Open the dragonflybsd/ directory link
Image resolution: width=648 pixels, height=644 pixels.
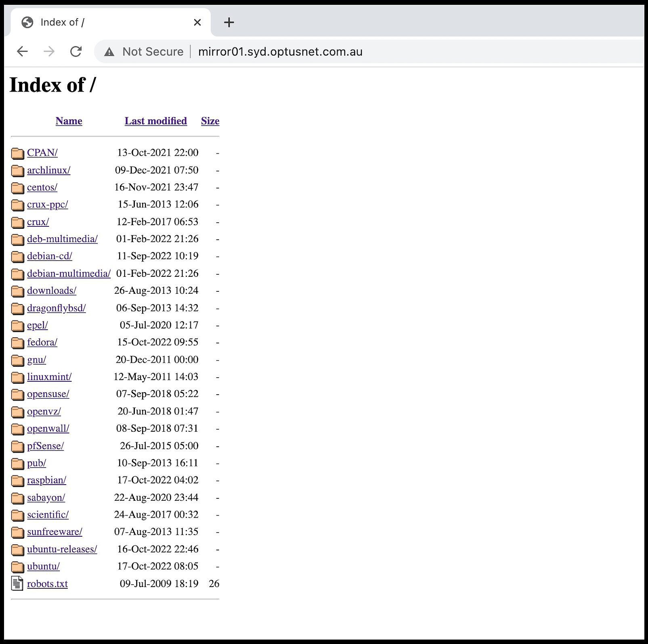pos(57,308)
